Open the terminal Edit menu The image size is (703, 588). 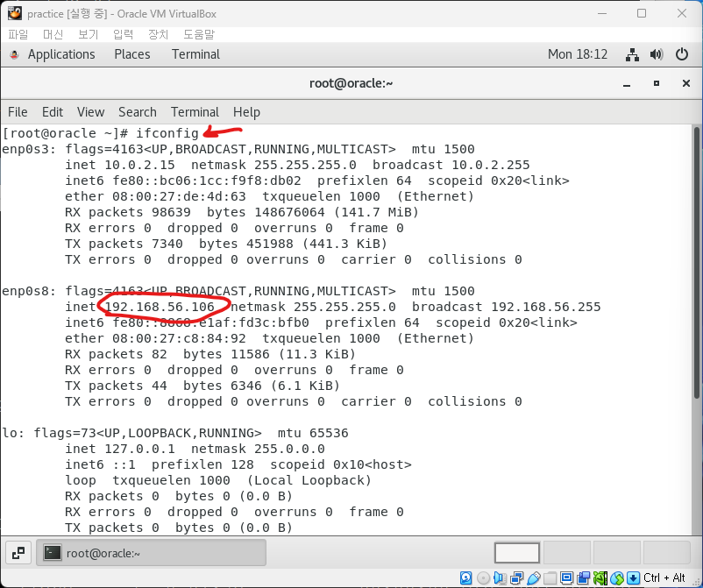click(53, 112)
